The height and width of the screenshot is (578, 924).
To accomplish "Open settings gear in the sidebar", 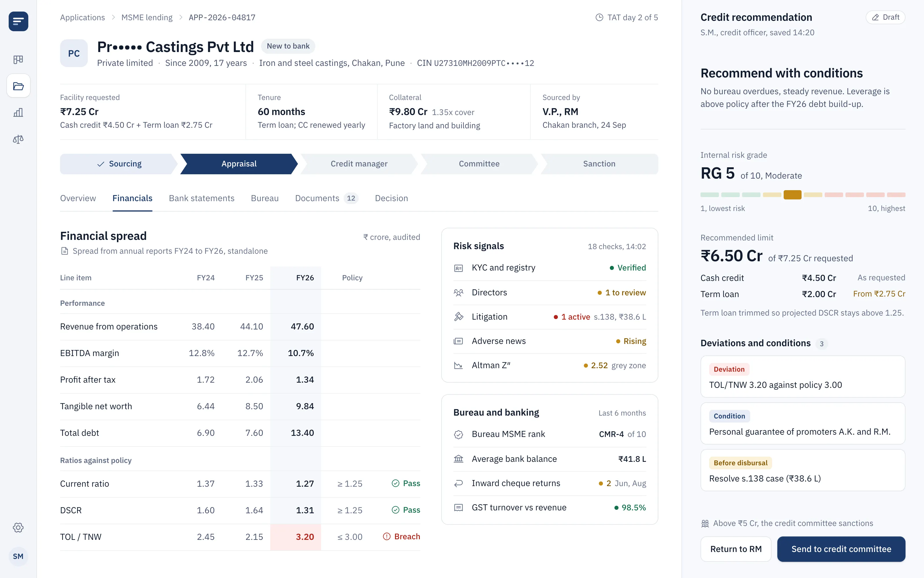I will click(18, 527).
